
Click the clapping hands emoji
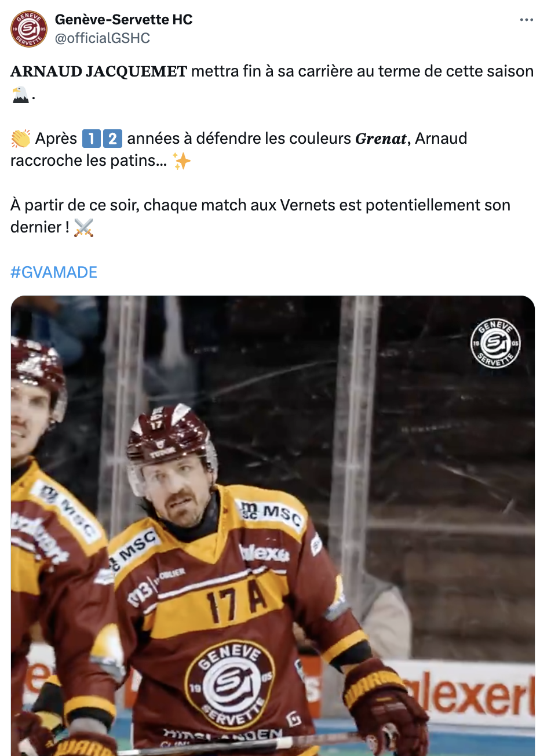point(21,139)
